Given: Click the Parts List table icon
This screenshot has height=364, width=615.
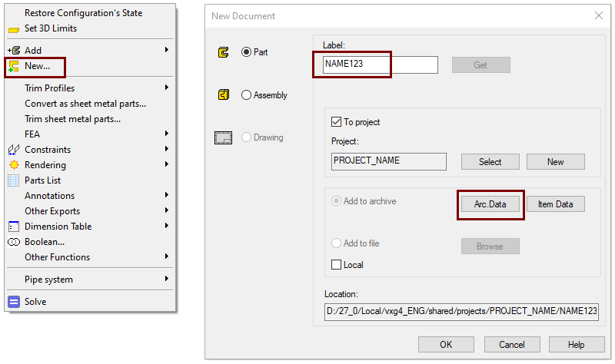Looking at the screenshot, I should tap(14, 180).
